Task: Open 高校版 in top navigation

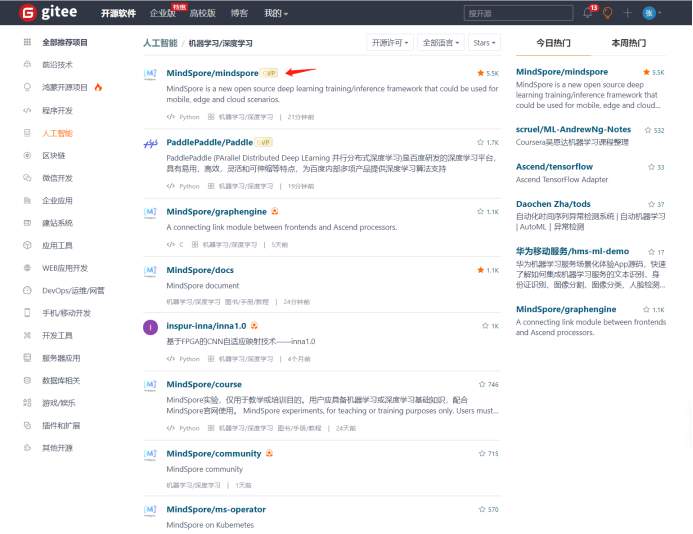Action: (202, 13)
